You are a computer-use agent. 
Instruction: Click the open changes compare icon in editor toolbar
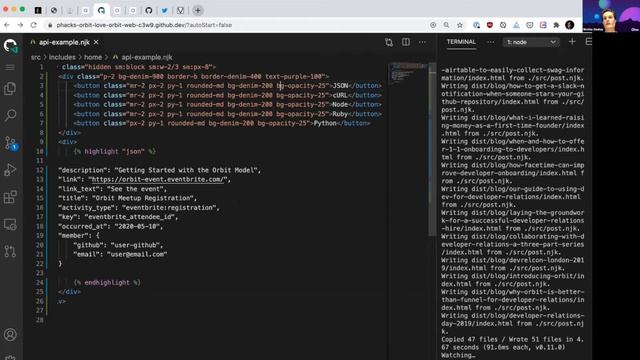389,42
